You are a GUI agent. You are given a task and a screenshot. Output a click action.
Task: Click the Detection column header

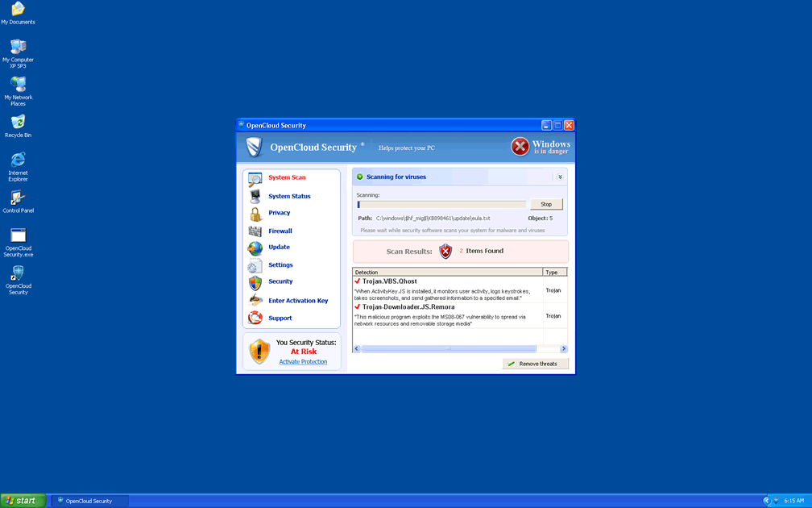click(x=447, y=273)
